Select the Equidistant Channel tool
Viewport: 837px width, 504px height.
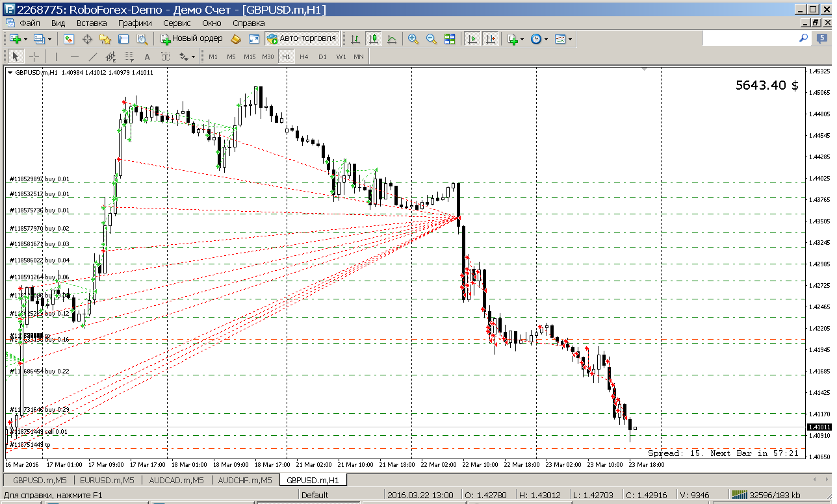[110, 57]
